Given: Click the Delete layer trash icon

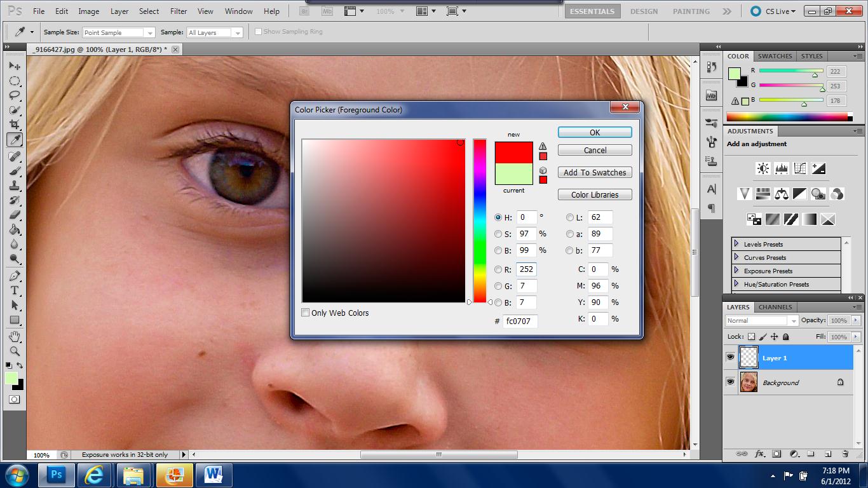Looking at the screenshot, I should (845, 454).
